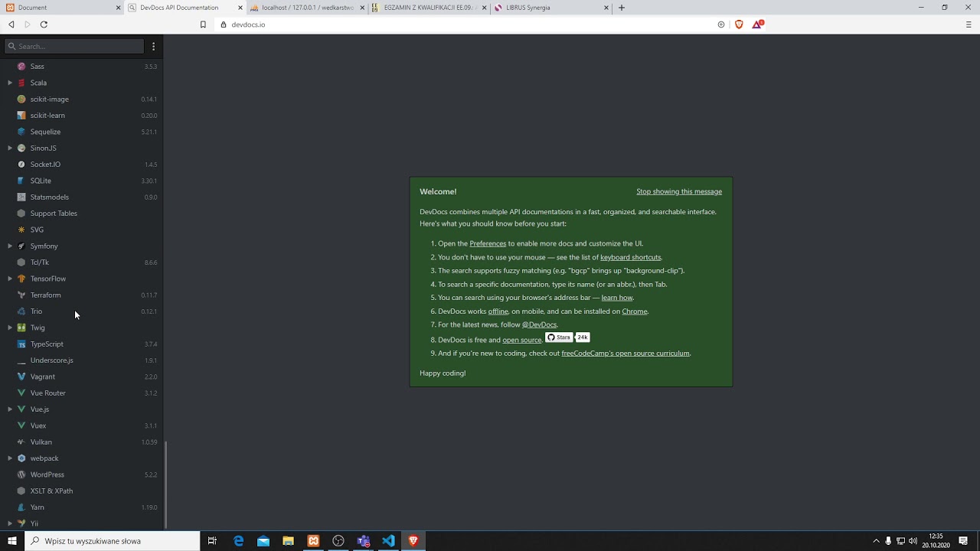This screenshot has height=551, width=980.
Task: Click the Windows search box on taskbar
Action: pyautogui.click(x=113, y=541)
